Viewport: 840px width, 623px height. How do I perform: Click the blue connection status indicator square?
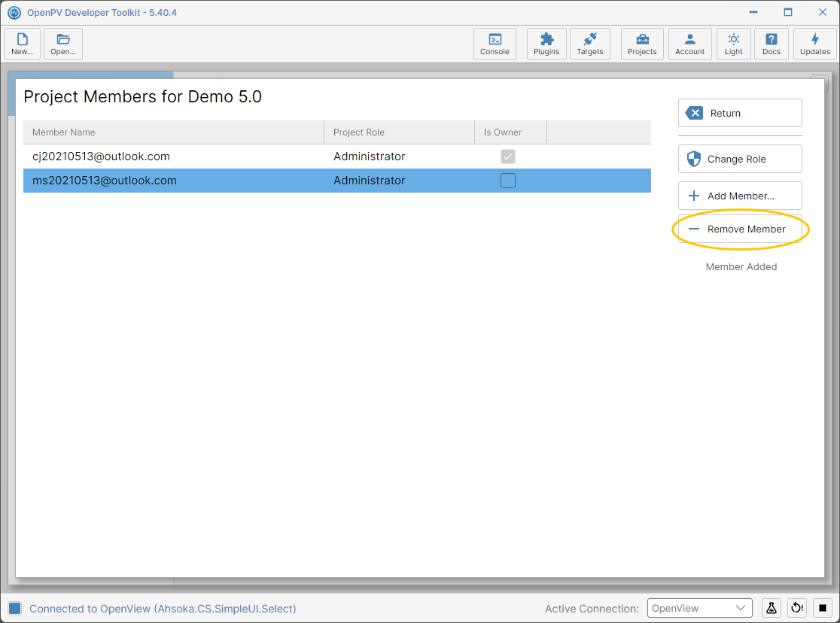coord(15,608)
